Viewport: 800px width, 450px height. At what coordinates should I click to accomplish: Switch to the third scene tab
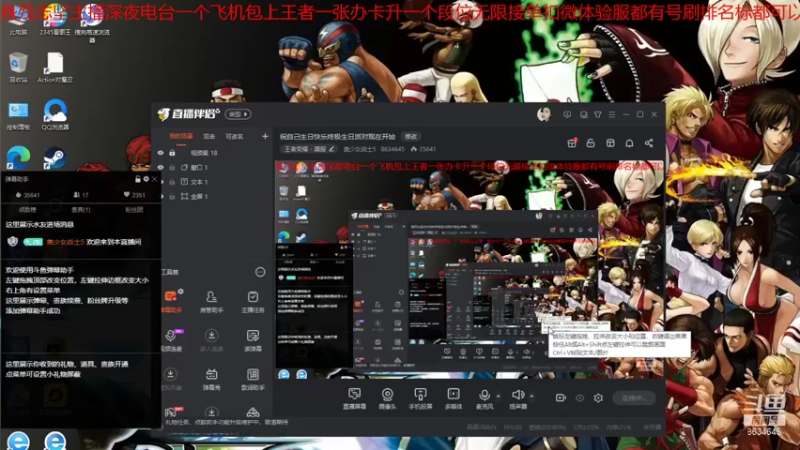tap(234, 136)
